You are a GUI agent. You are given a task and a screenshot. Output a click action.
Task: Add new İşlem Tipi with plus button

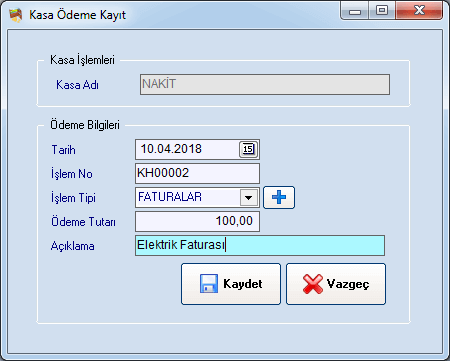click(279, 197)
